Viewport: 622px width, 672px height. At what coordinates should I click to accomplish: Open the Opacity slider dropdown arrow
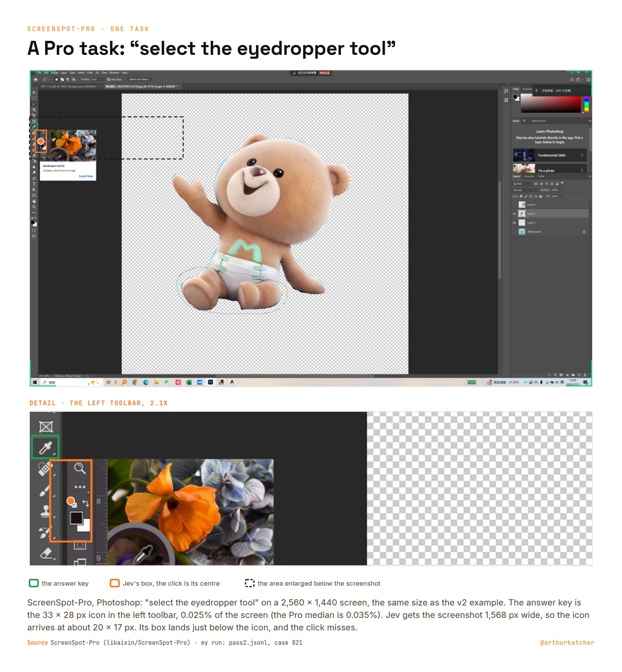click(561, 190)
